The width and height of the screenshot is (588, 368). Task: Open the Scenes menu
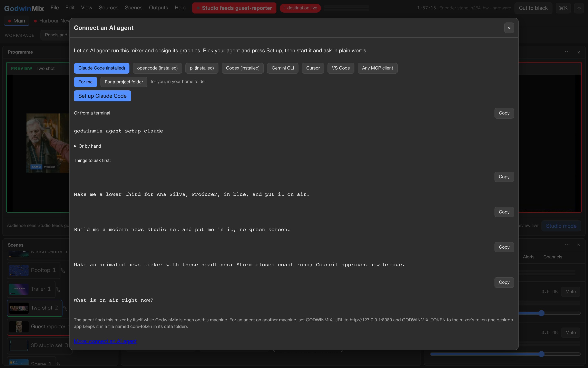(133, 8)
